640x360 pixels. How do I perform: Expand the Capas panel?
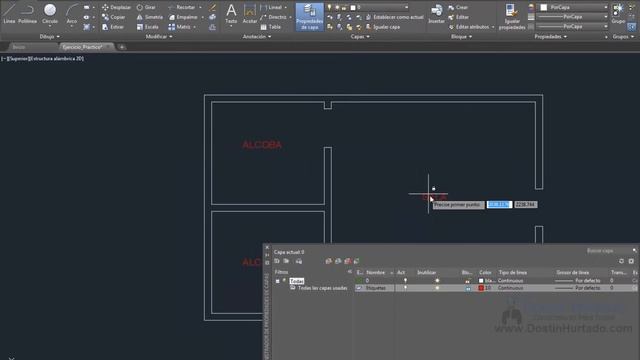(360, 37)
